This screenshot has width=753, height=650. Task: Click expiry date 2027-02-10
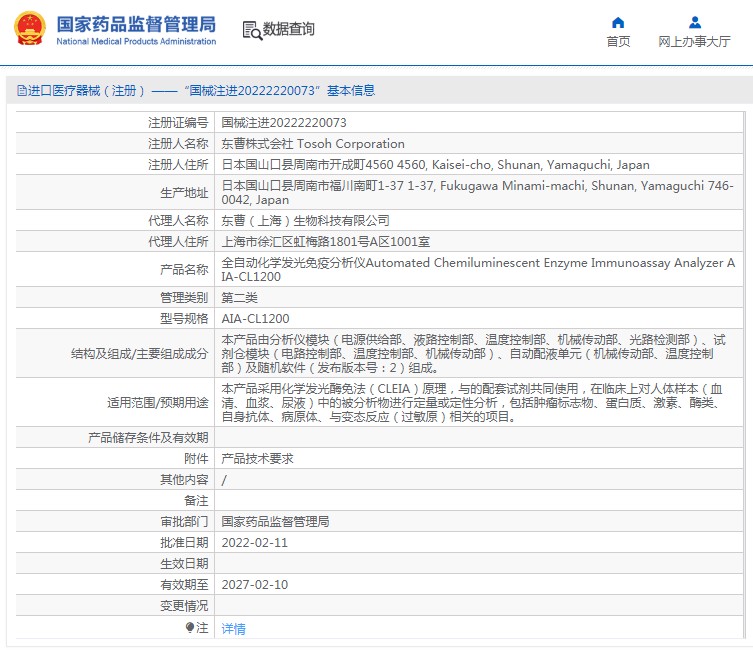[x=255, y=585]
